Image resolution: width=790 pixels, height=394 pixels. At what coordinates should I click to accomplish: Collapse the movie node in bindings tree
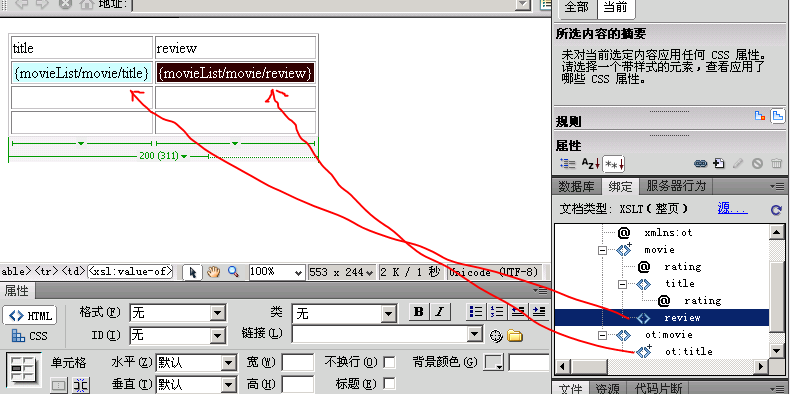(602, 250)
